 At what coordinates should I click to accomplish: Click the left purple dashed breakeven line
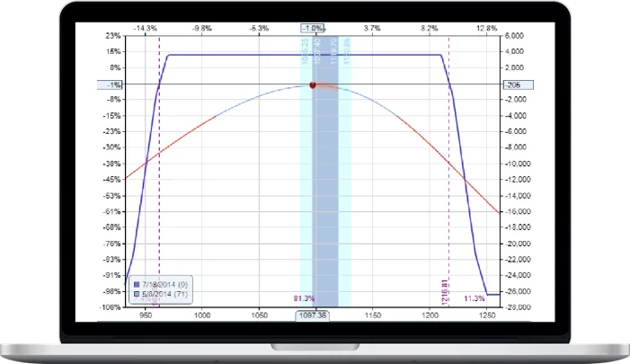(159, 180)
